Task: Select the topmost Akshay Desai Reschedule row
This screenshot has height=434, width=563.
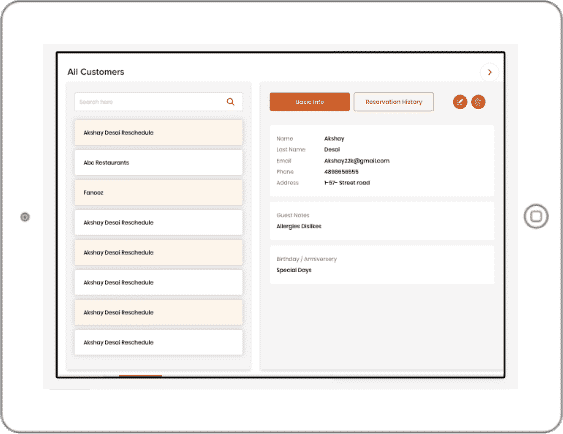Action: (x=158, y=133)
